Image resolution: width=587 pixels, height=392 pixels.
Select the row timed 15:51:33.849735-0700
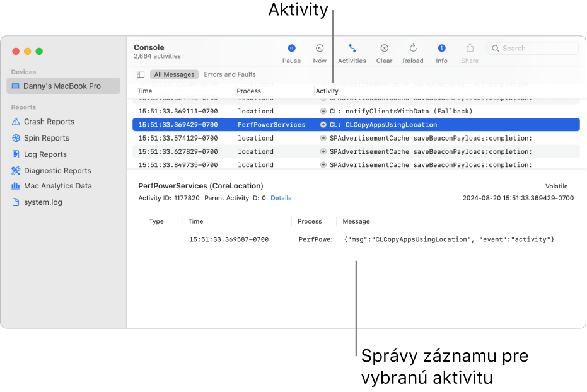(356, 164)
